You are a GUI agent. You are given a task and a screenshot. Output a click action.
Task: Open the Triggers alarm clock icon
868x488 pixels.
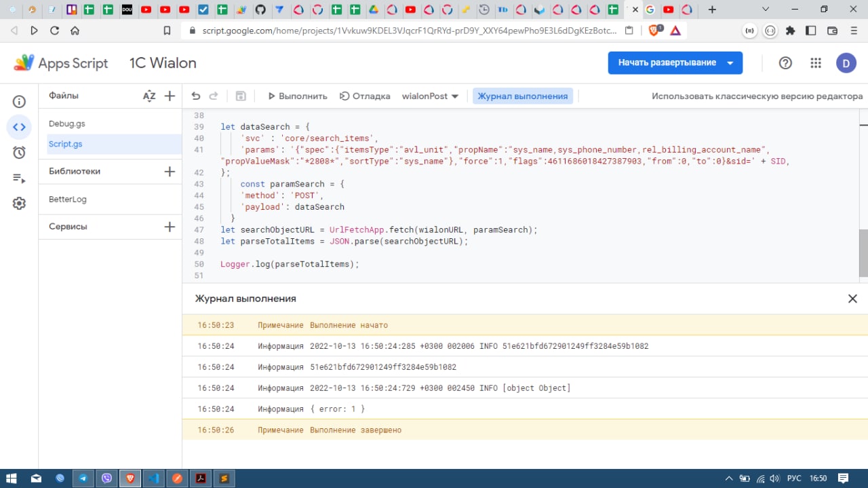coord(19,152)
